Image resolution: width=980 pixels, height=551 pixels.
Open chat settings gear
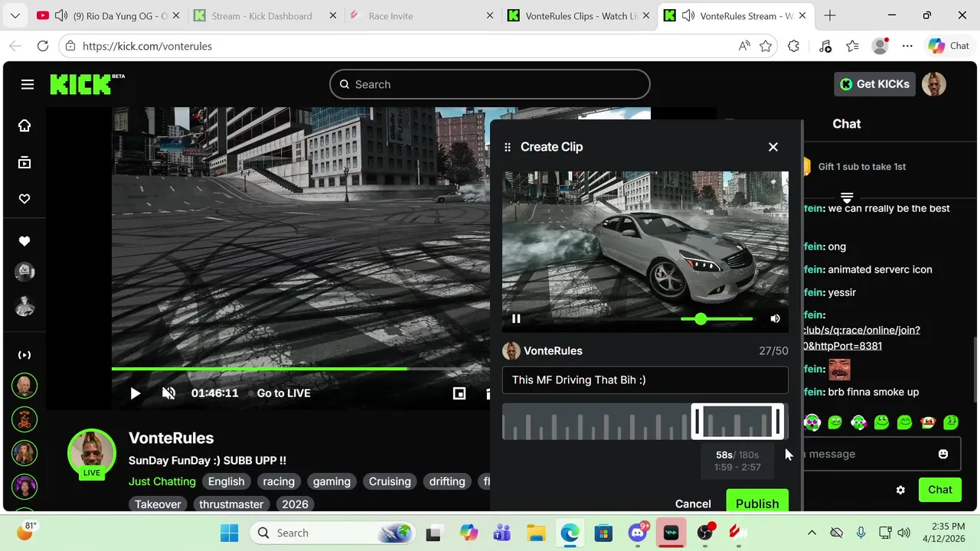click(x=900, y=490)
